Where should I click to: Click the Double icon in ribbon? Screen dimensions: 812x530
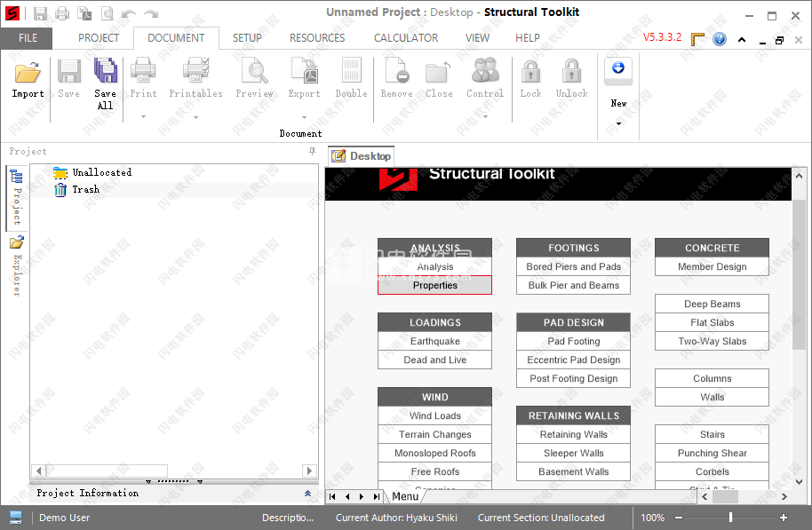pos(351,70)
